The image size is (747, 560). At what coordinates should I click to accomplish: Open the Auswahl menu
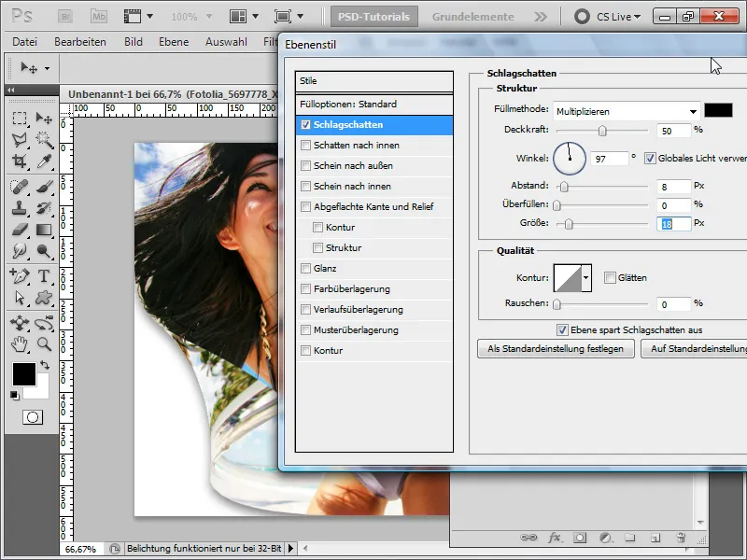click(226, 42)
